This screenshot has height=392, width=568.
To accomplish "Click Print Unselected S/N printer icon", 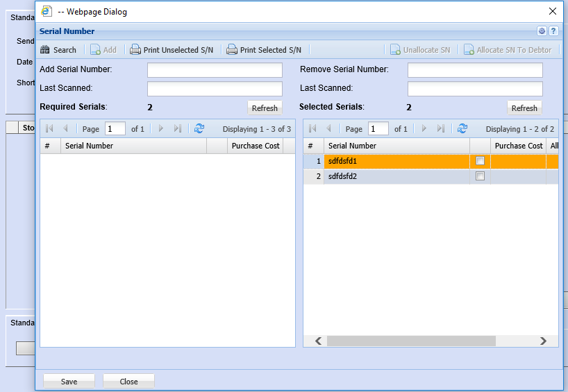I will (135, 50).
